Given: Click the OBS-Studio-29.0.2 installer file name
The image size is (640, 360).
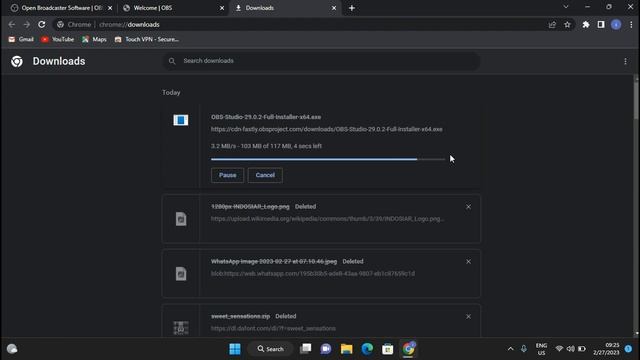Looking at the screenshot, I should click(266, 117).
